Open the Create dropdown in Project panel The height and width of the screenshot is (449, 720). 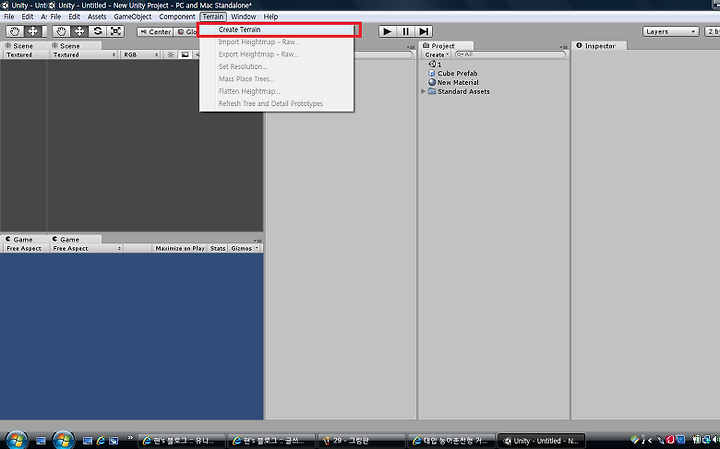pyautogui.click(x=436, y=55)
